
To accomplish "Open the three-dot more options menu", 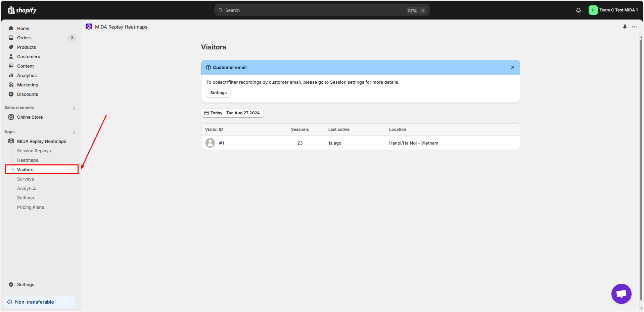I will pyautogui.click(x=634, y=27).
